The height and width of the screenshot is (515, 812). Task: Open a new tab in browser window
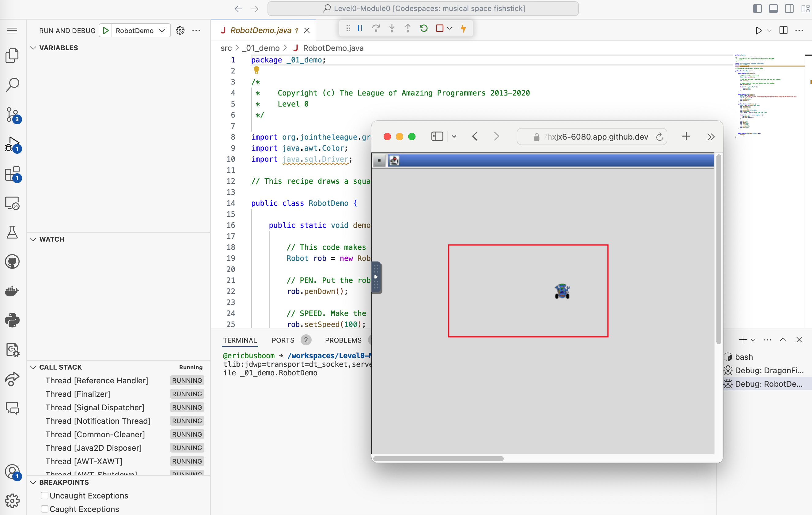pyautogui.click(x=686, y=137)
